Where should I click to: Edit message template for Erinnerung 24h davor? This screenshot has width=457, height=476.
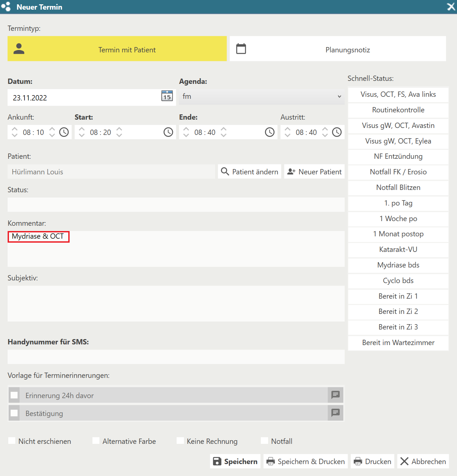click(x=335, y=395)
